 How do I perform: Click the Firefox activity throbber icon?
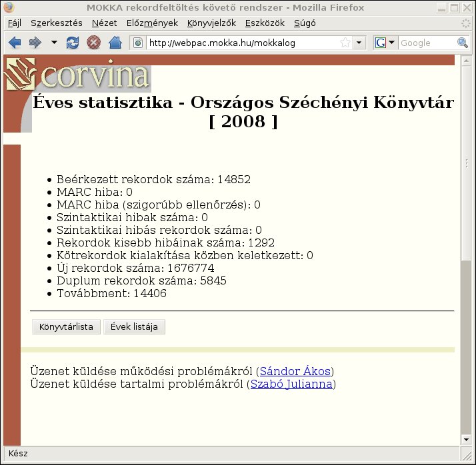[x=465, y=23]
